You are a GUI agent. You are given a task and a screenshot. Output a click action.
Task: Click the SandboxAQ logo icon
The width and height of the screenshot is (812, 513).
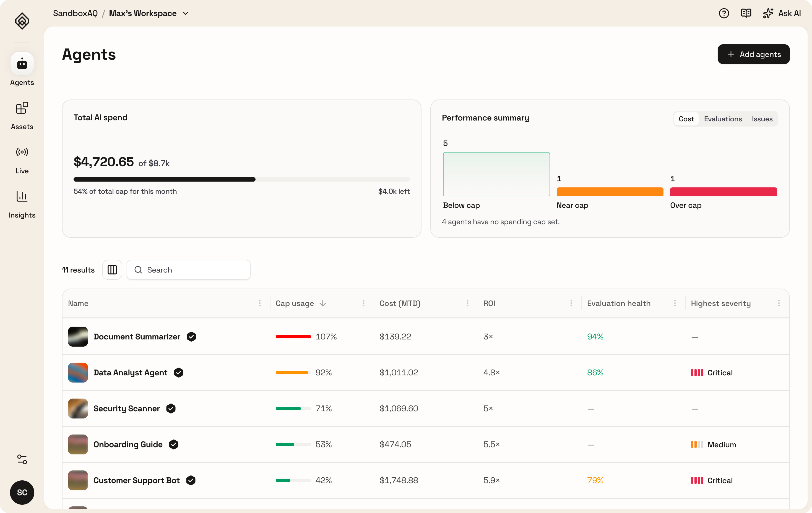22,21
